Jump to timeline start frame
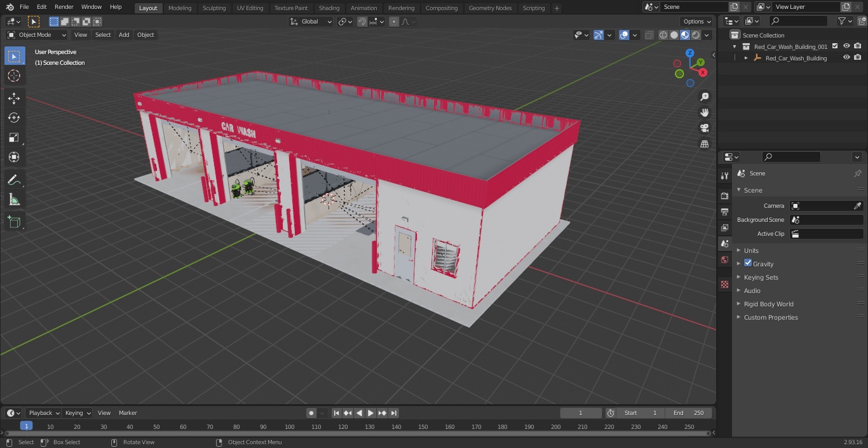Image resolution: width=868 pixels, height=448 pixels. pos(337,413)
